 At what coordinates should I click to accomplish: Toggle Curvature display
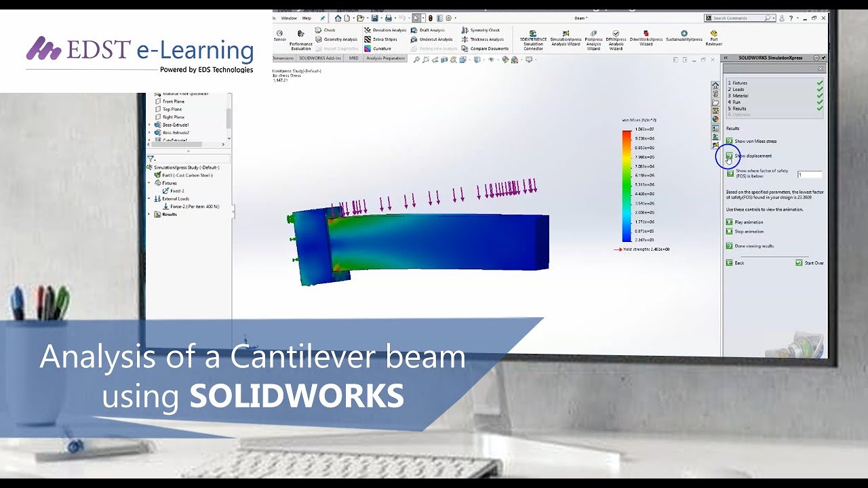point(378,49)
